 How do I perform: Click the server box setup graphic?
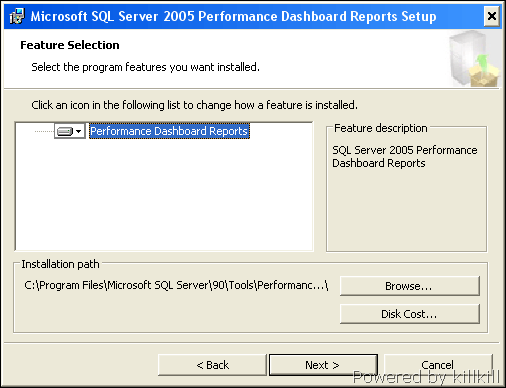coord(474,58)
